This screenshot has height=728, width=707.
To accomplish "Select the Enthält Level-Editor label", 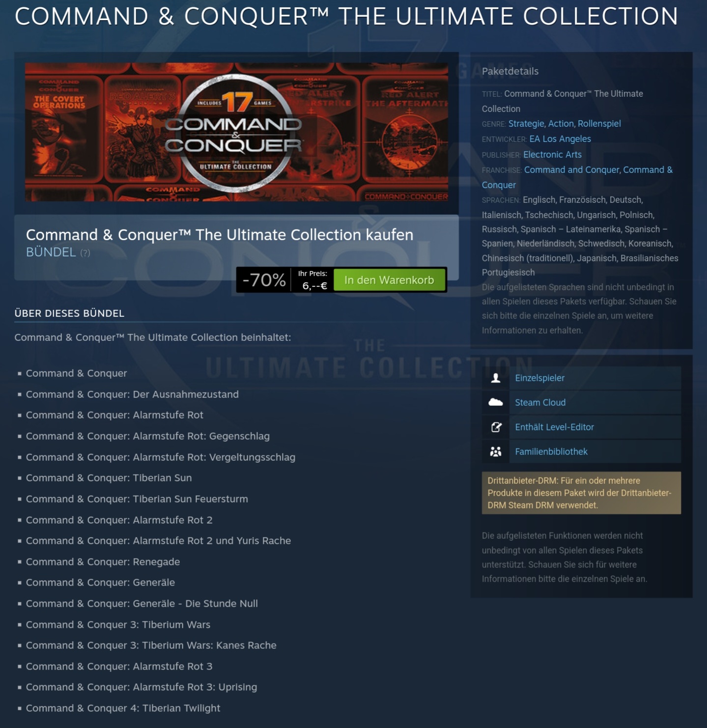I will (x=554, y=427).
